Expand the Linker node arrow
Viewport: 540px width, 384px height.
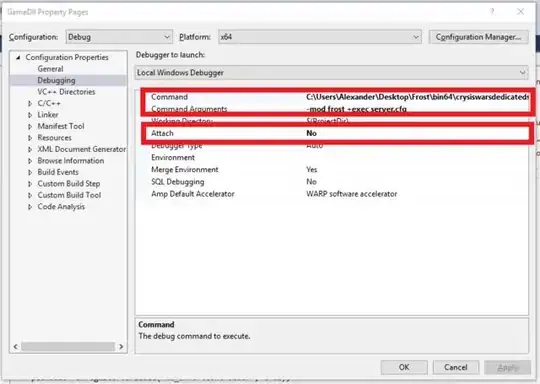pyautogui.click(x=30, y=115)
